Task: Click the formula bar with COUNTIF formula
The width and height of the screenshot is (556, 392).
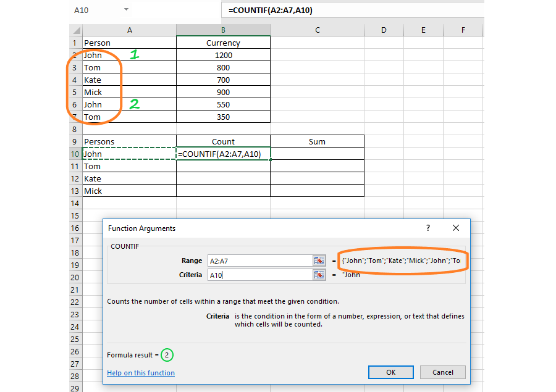Action: point(352,10)
